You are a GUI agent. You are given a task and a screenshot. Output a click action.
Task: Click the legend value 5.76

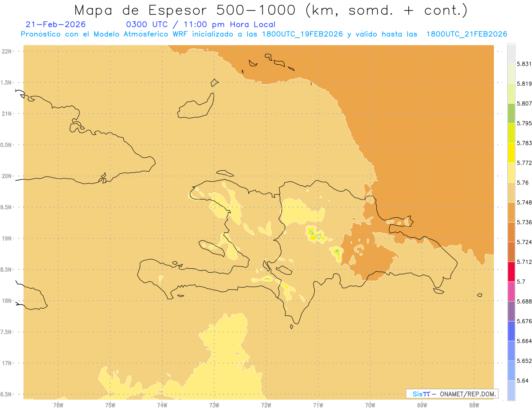pyautogui.click(x=522, y=183)
